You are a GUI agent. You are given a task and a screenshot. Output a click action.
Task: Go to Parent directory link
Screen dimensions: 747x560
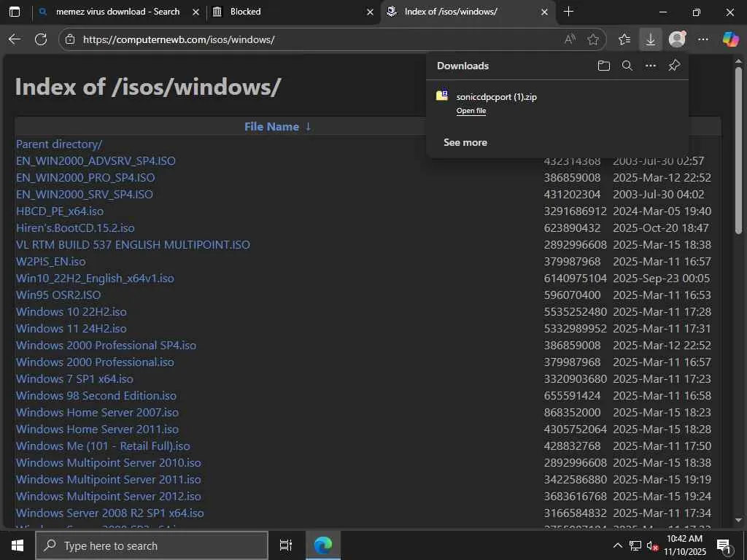(59, 144)
